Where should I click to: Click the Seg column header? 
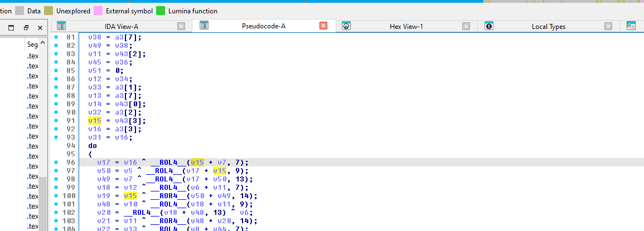32,45
